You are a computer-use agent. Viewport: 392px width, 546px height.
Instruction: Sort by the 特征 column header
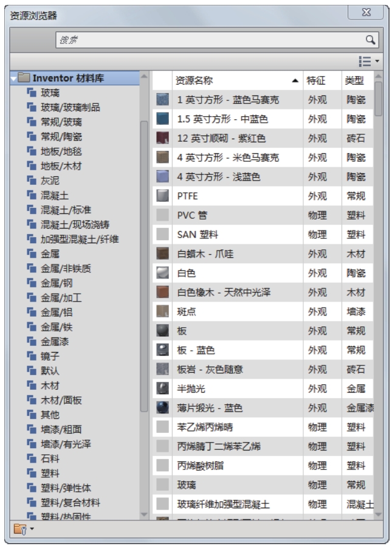pos(322,80)
